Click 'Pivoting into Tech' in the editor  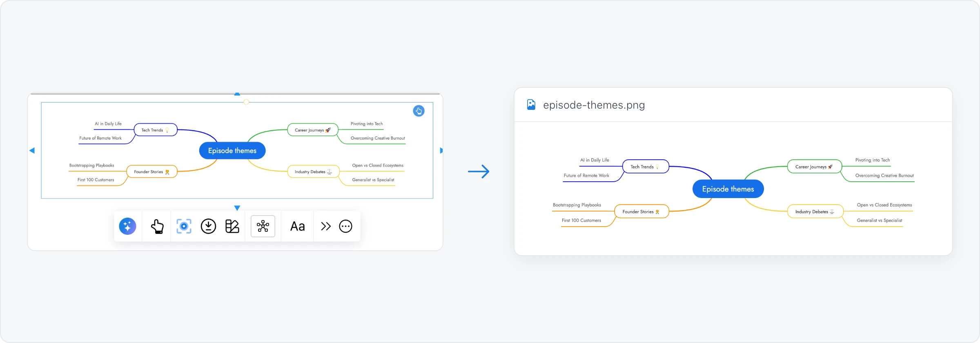(x=367, y=124)
